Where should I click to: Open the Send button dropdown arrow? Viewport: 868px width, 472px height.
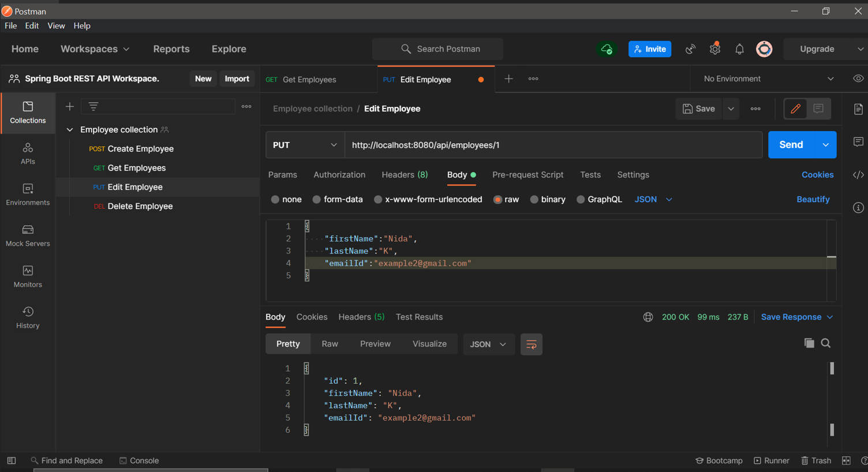click(x=825, y=145)
